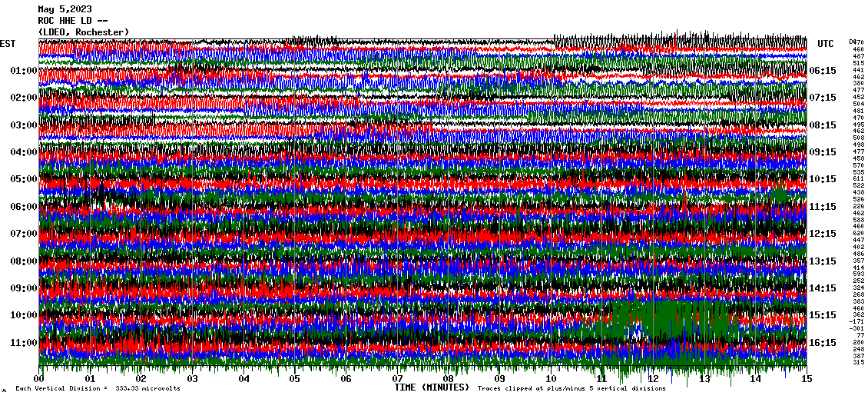
Task: Click the 13:15 UTC row label
Action: pyautogui.click(x=823, y=261)
